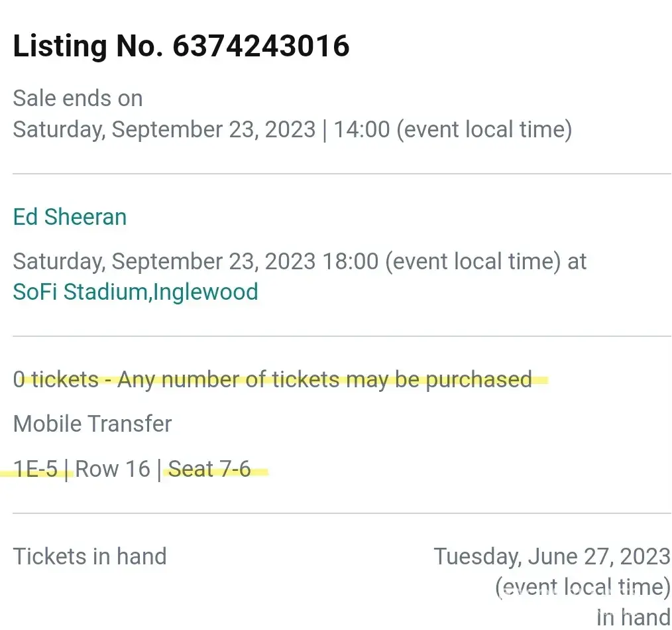The image size is (672, 630).
Task: Click the highlighted Seat 7-6 text
Action: click(x=209, y=469)
